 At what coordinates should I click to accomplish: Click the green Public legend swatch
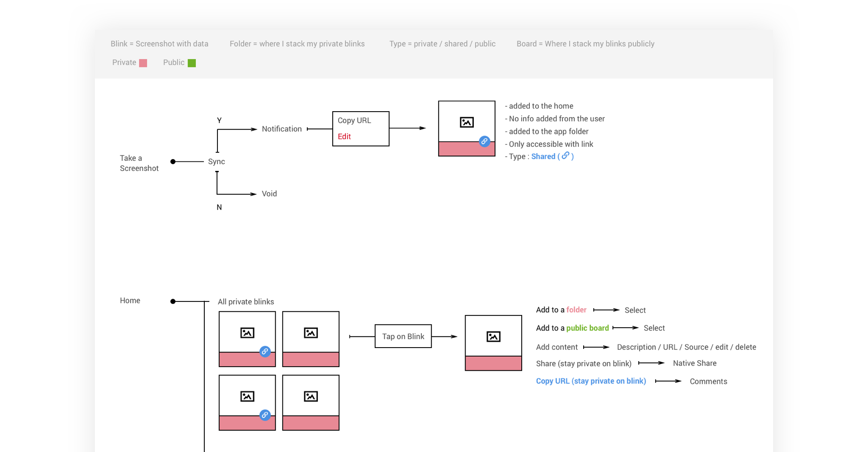tap(192, 63)
